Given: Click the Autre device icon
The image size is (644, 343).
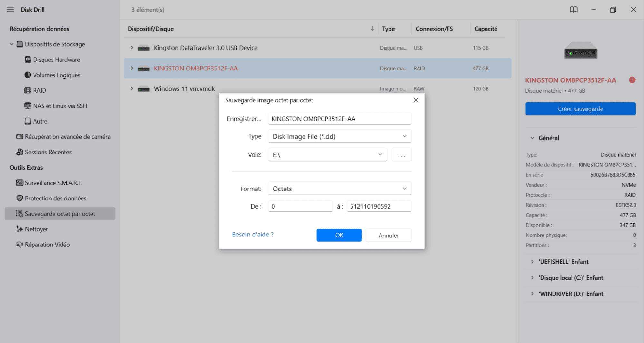Looking at the screenshot, I should [x=28, y=121].
